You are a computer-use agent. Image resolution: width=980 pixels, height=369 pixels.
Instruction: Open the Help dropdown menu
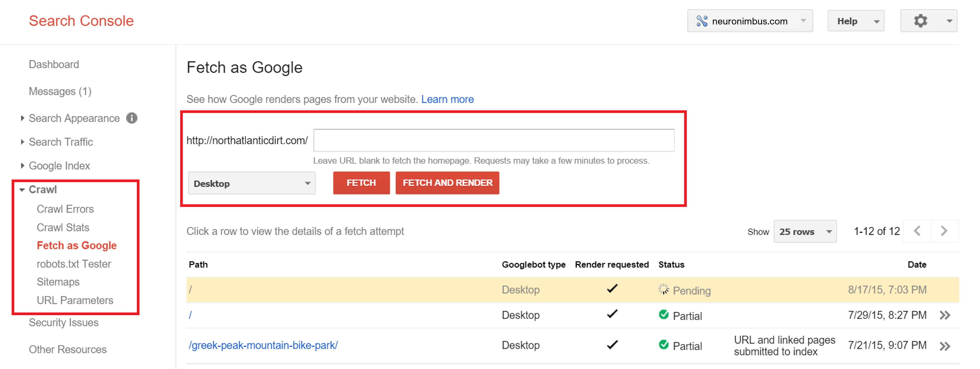pyautogui.click(x=856, y=21)
